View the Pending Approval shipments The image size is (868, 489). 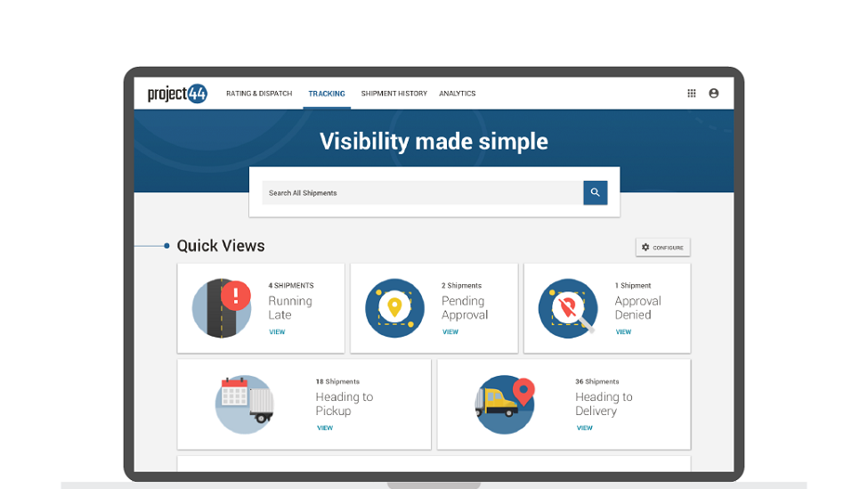pyautogui.click(x=450, y=332)
